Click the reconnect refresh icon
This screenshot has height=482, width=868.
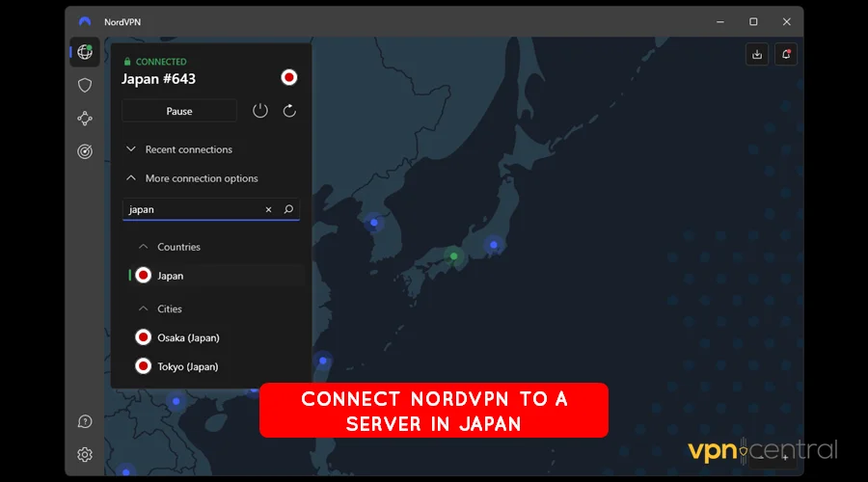point(289,111)
